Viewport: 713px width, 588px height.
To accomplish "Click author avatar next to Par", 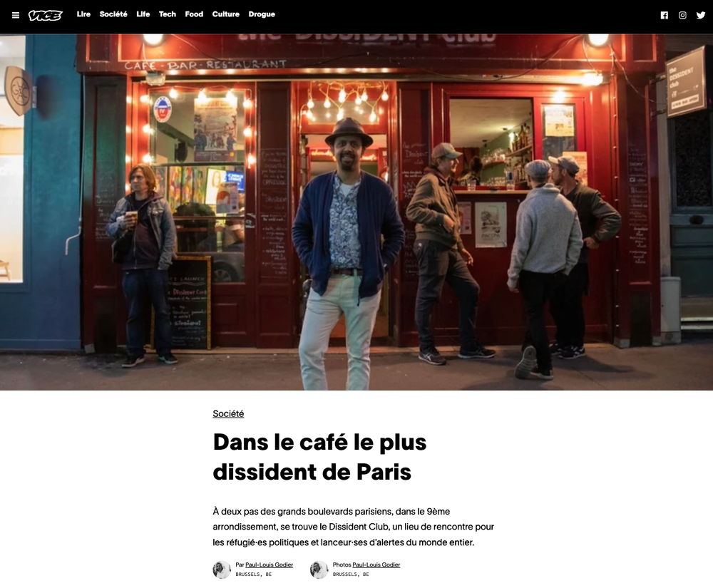I will tap(222, 569).
